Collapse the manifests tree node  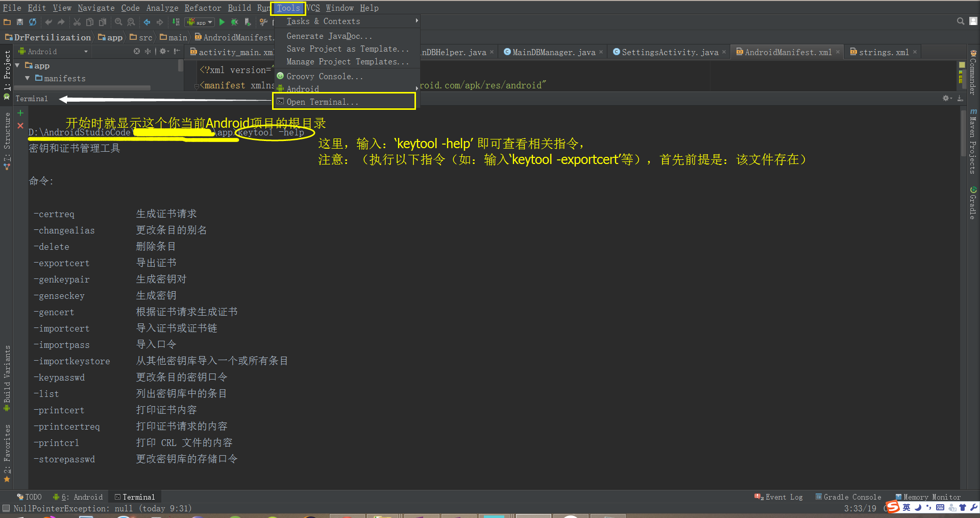point(27,78)
